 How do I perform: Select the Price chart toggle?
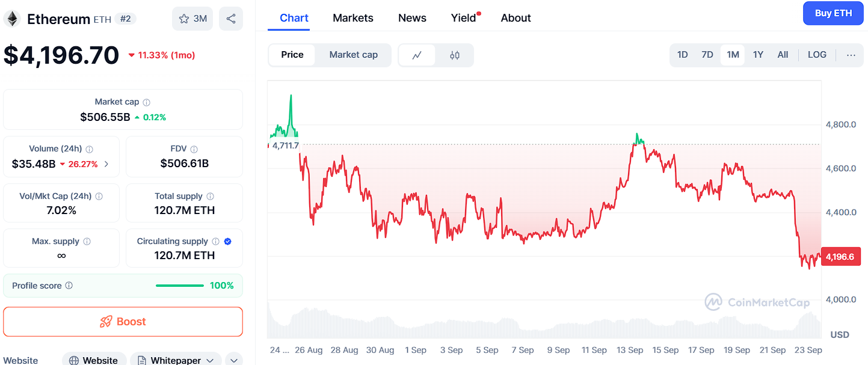[292, 55]
